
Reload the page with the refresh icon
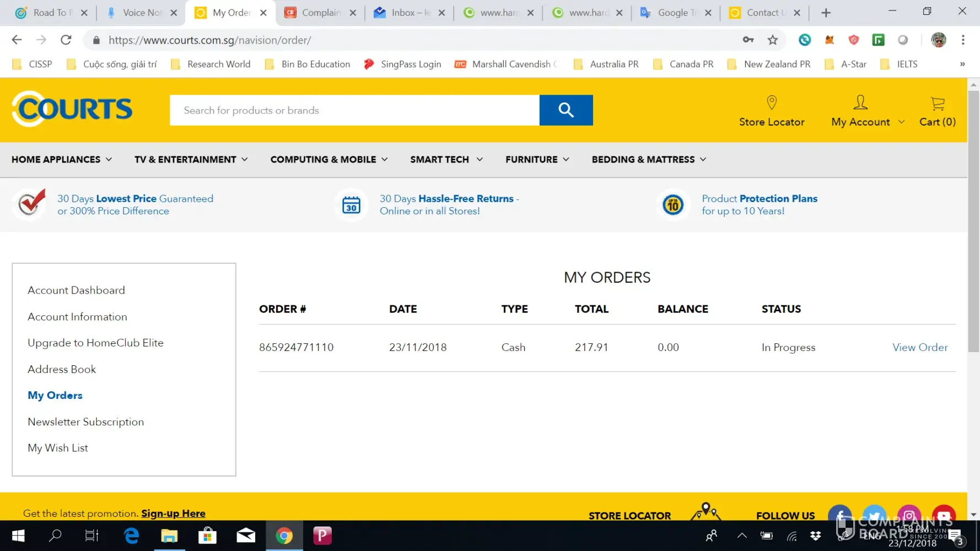(66, 40)
